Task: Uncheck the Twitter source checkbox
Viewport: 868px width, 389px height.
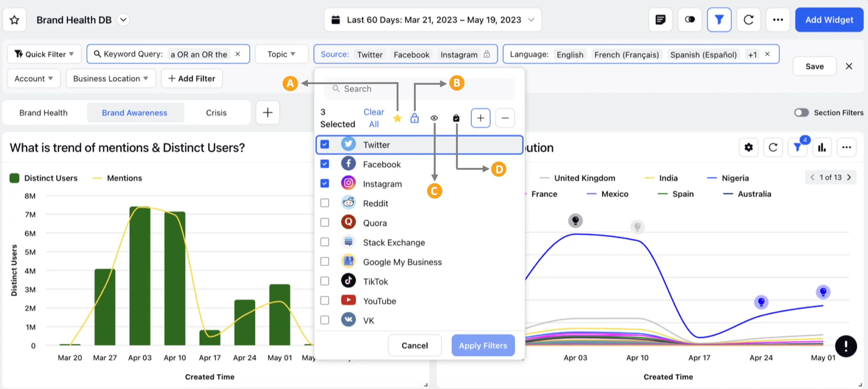Action: [324, 144]
